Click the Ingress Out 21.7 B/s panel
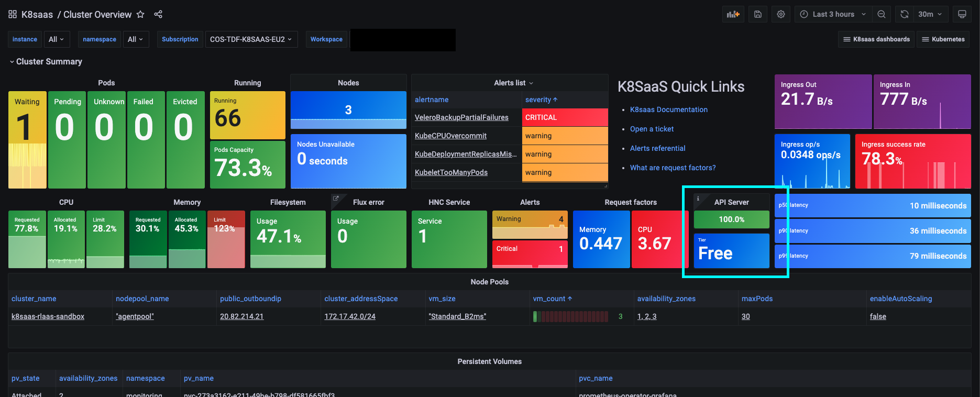 (x=823, y=102)
